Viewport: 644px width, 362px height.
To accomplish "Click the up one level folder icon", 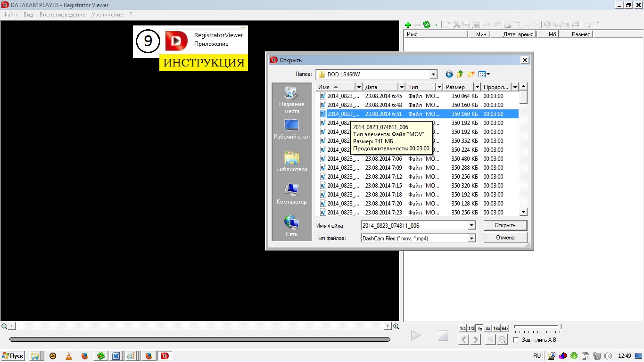I will 460,74.
